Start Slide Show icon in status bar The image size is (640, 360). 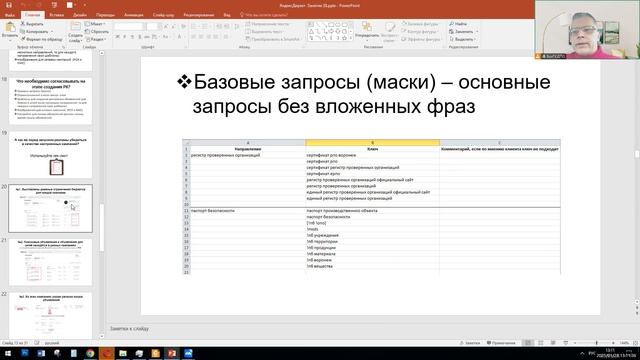pyautogui.click(x=565, y=343)
